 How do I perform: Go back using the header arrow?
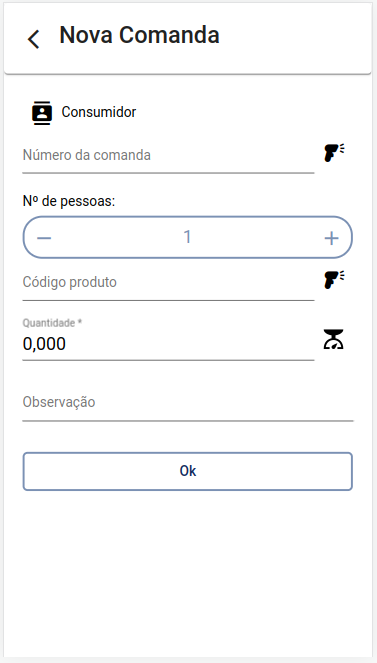[x=33, y=39]
